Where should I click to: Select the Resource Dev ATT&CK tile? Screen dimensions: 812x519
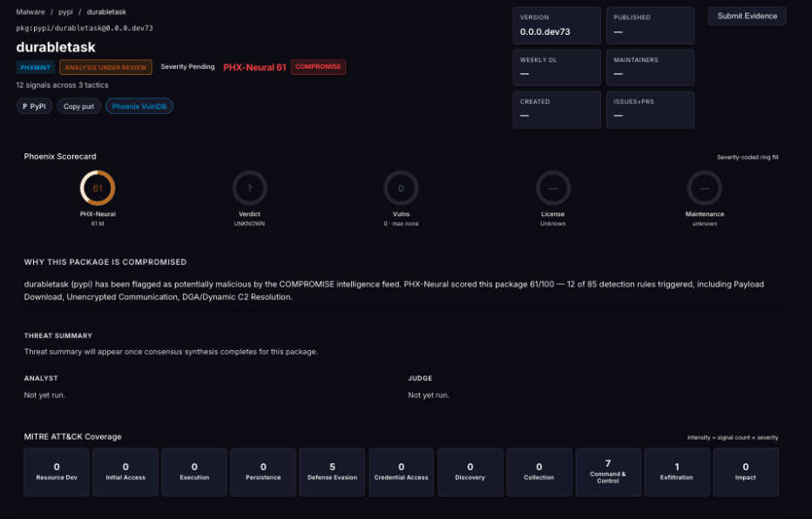[x=57, y=472]
